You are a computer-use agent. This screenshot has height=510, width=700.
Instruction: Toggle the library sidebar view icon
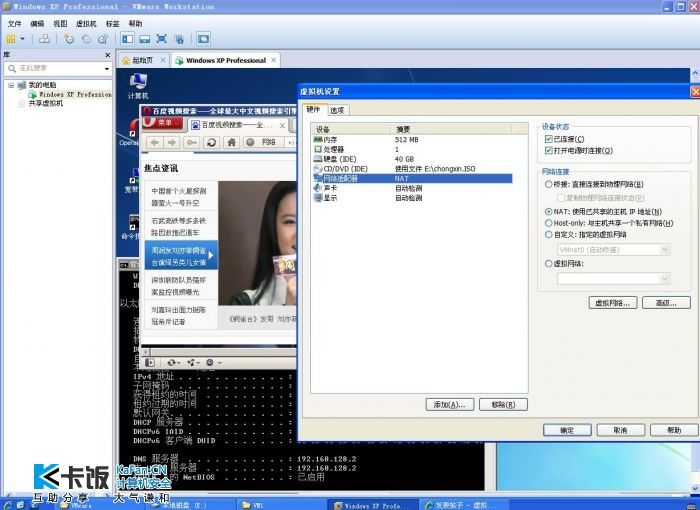[x=128, y=39]
